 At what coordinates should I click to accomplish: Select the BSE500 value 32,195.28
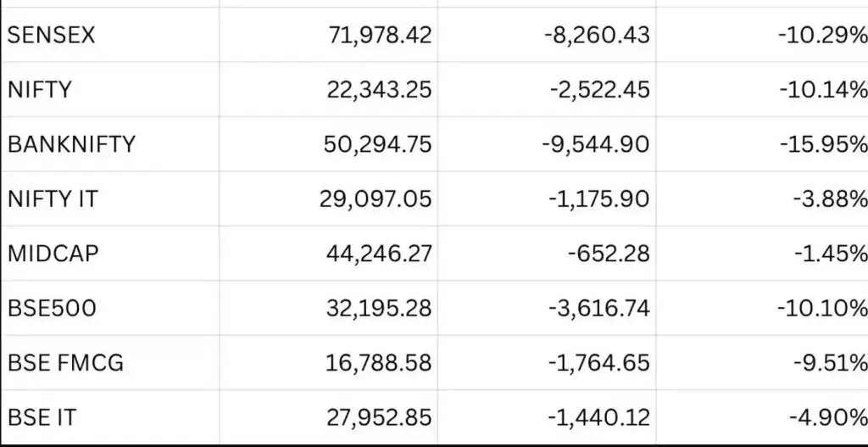point(379,308)
